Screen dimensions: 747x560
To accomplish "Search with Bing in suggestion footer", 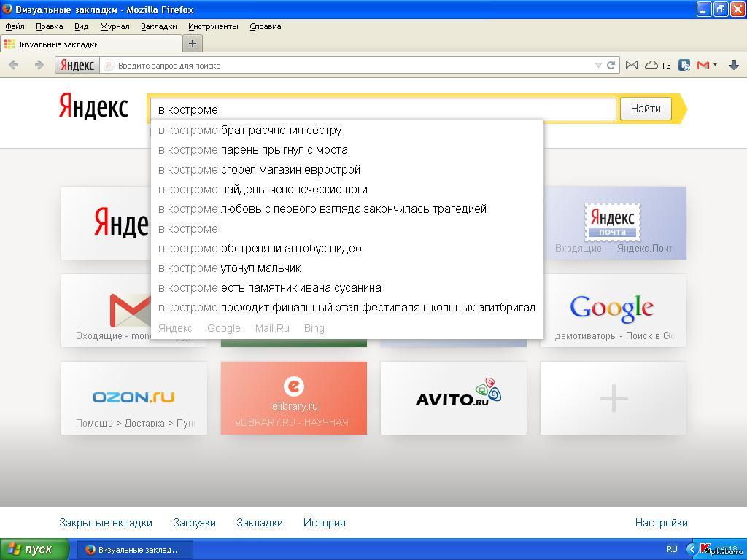I will click(314, 328).
